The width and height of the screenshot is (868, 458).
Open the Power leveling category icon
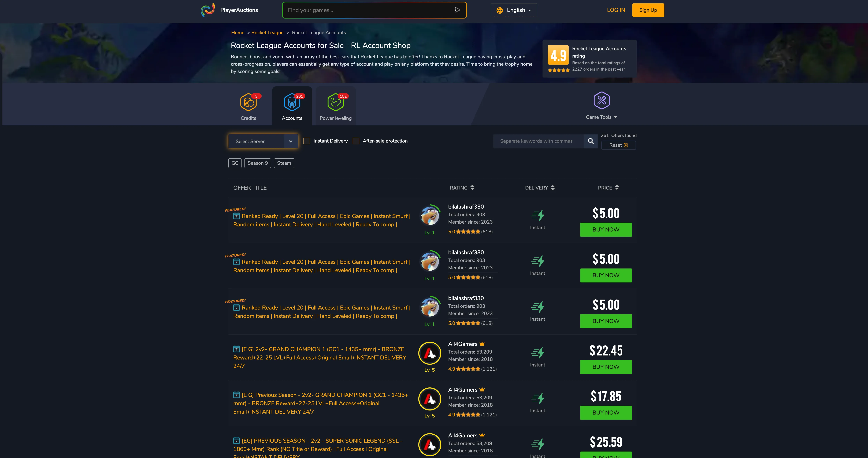336,102
